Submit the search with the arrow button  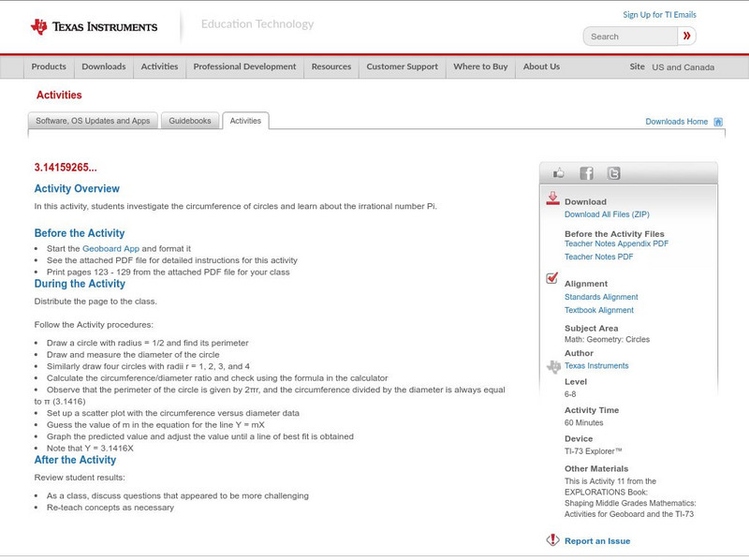688,36
